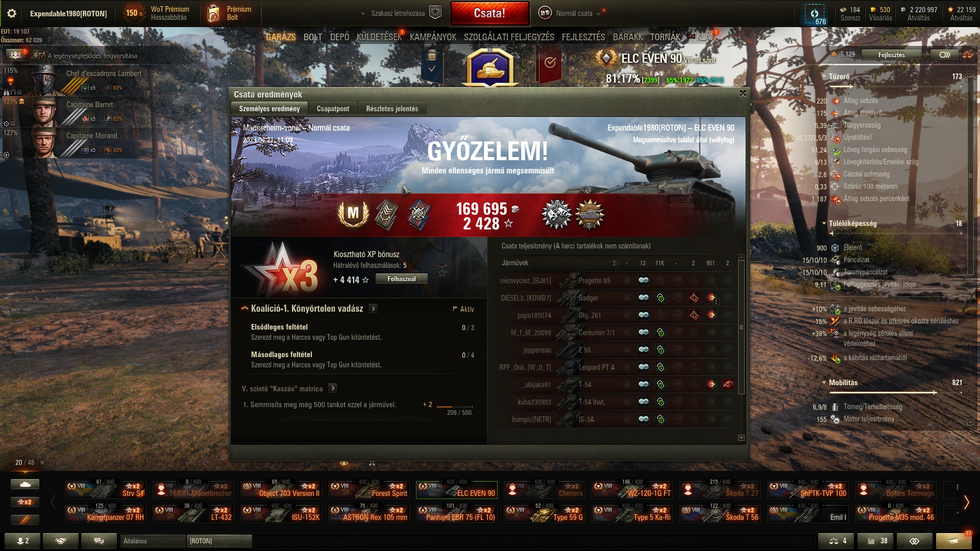Open contacts handshake icon
980x551 pixels.
coord(61,541)
